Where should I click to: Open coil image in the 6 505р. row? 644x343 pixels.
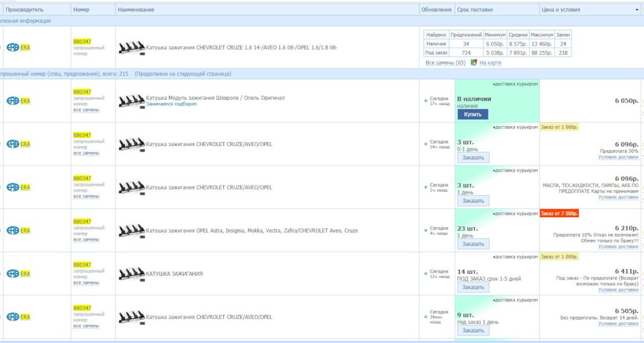[132, 317]
